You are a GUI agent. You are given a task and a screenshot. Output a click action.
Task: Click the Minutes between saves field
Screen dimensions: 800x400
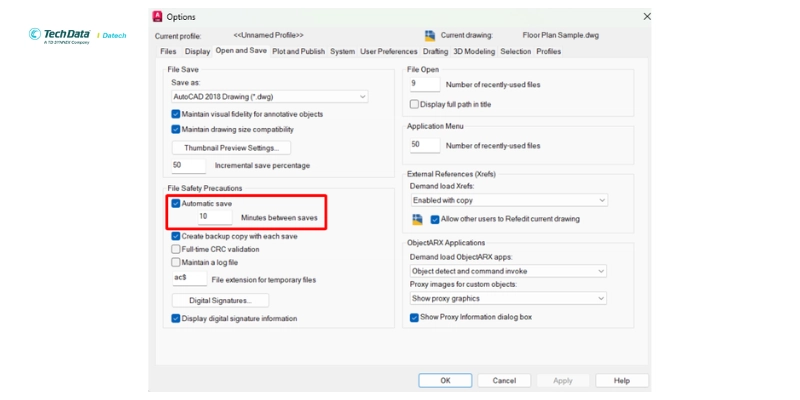coord(215,217)
